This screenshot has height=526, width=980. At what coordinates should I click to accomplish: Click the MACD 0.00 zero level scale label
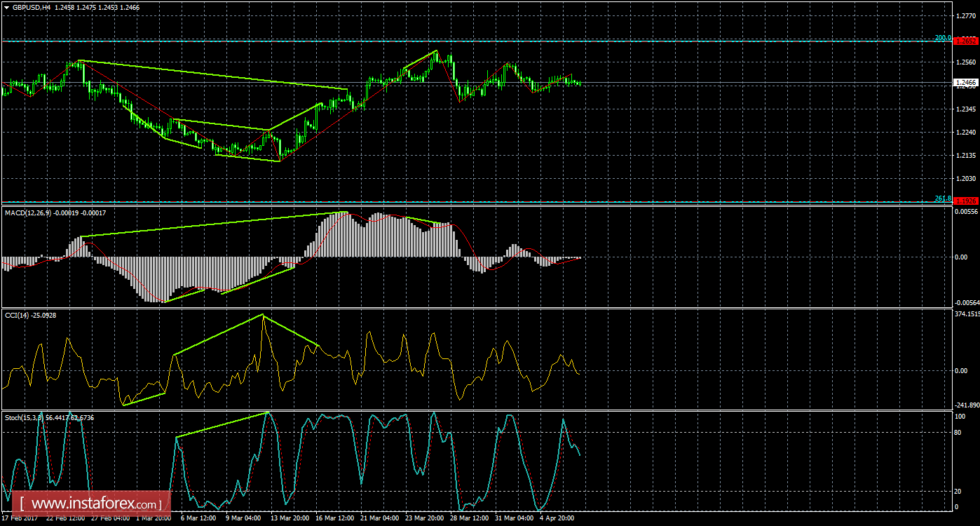[x=962, y=257]
